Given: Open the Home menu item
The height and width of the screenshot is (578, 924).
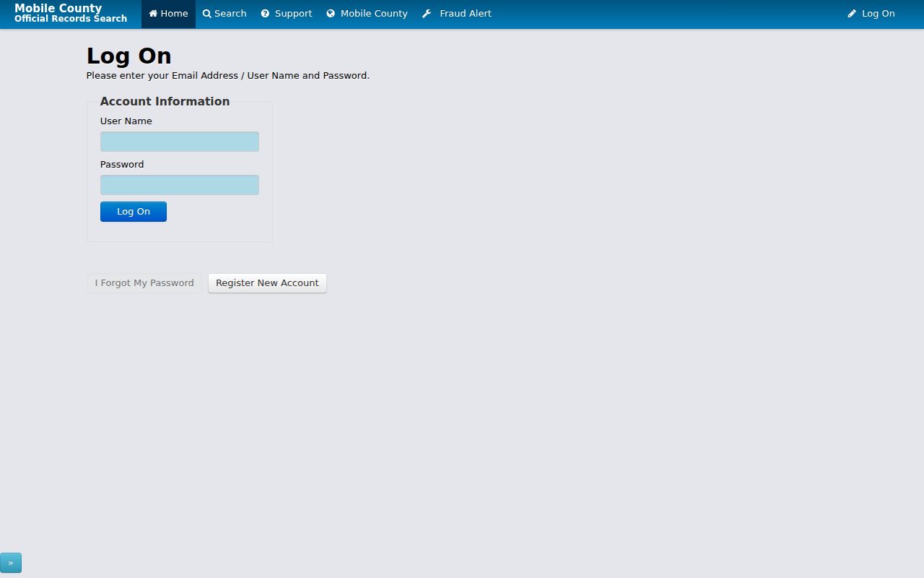Looking at the screenshot, I should point(174,14).
